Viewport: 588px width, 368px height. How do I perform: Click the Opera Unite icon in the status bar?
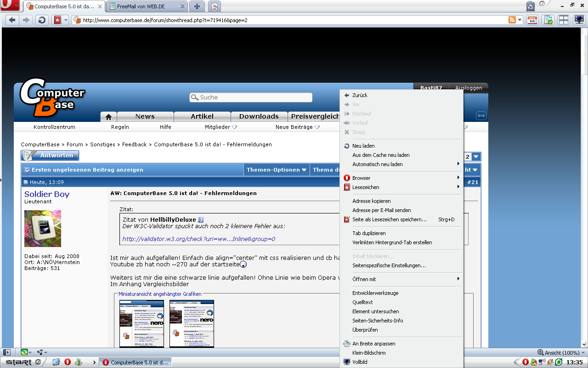pyautogui.click(x=40, y=352)
